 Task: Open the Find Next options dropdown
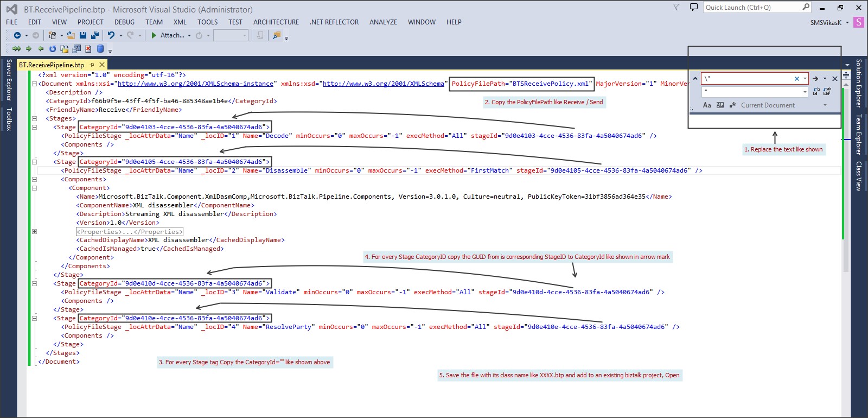point(825,79)
